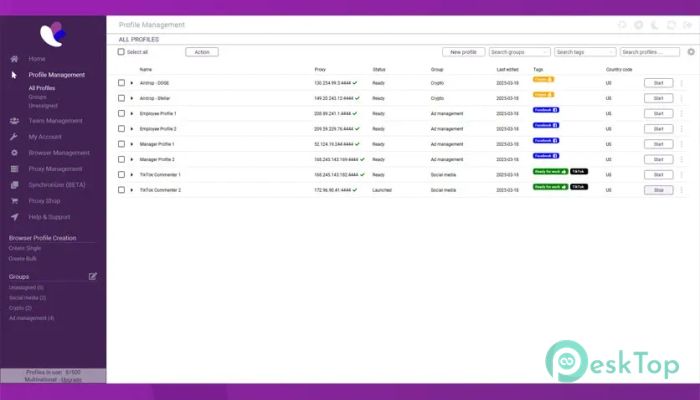Expand the Employee Profile 2 row arrow
This screenshot has height=400, width=700.
132,129
